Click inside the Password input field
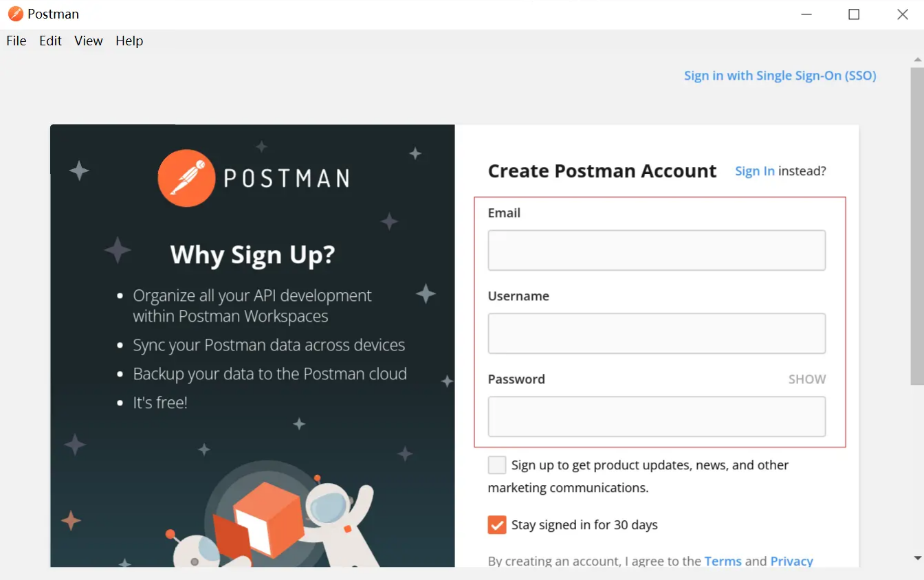The width and height of the screenshot is (924, 580). click(x=656, y=416)
